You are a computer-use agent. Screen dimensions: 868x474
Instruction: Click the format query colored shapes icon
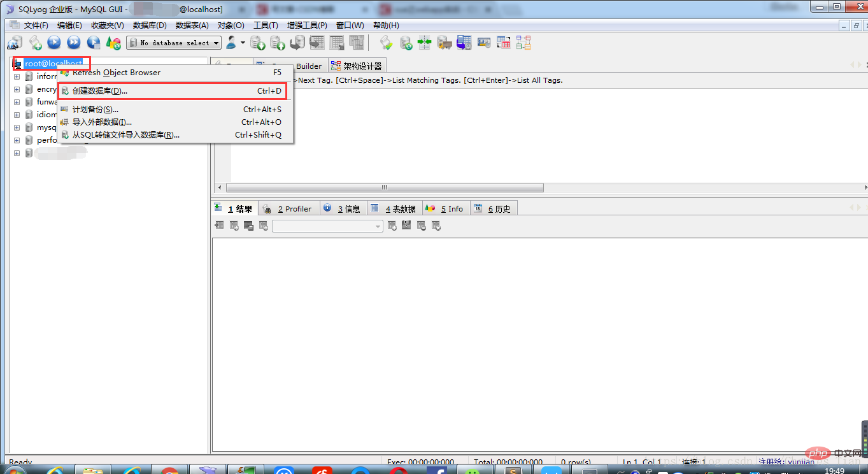[113, 43]
